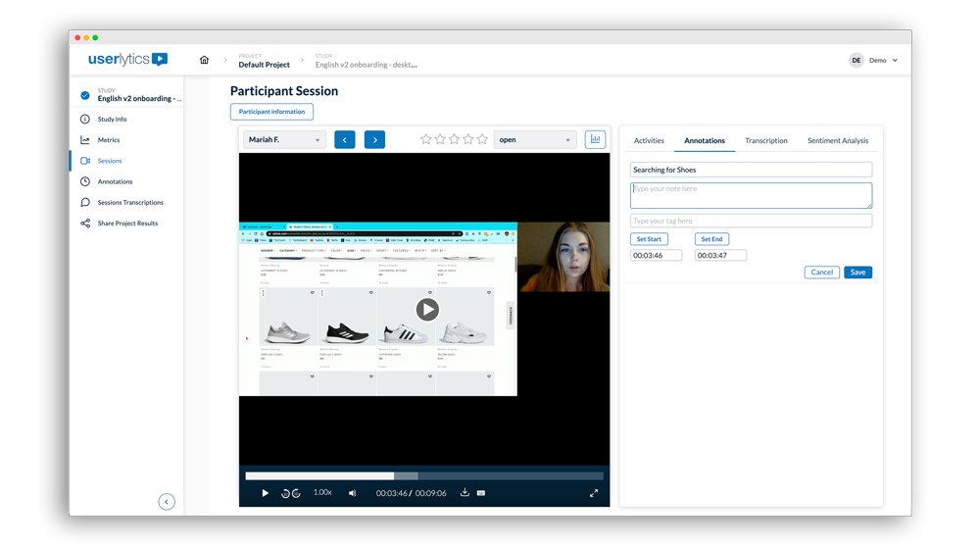Click the 'Type your tag here' field
Screen dimensions: 980x548
(x=751, y=221)
